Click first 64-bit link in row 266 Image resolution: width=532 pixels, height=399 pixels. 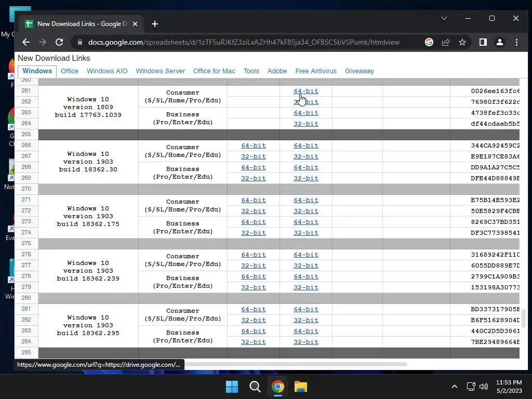254,145
